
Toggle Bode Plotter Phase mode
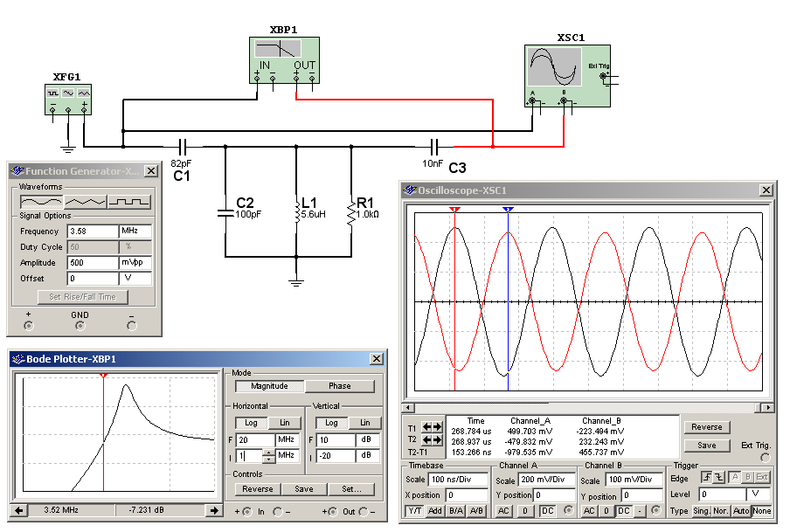340,386
